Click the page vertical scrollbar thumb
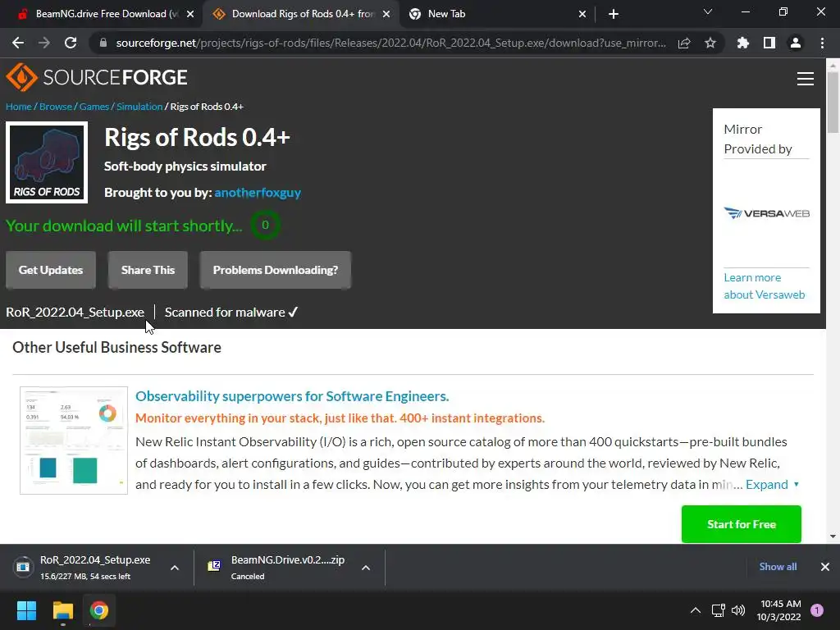 [833, 102]
